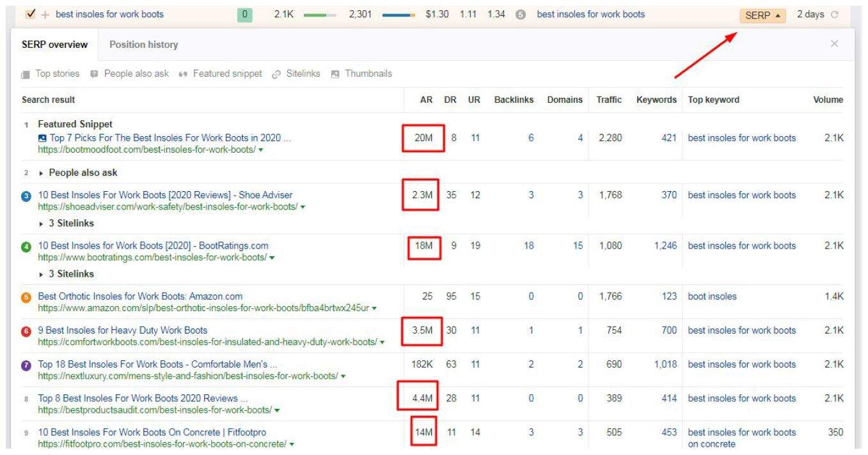The height and width of the screenshot is (455, 868).
Task: Click the Thumbnails image icon
Action: coord(335,74)
